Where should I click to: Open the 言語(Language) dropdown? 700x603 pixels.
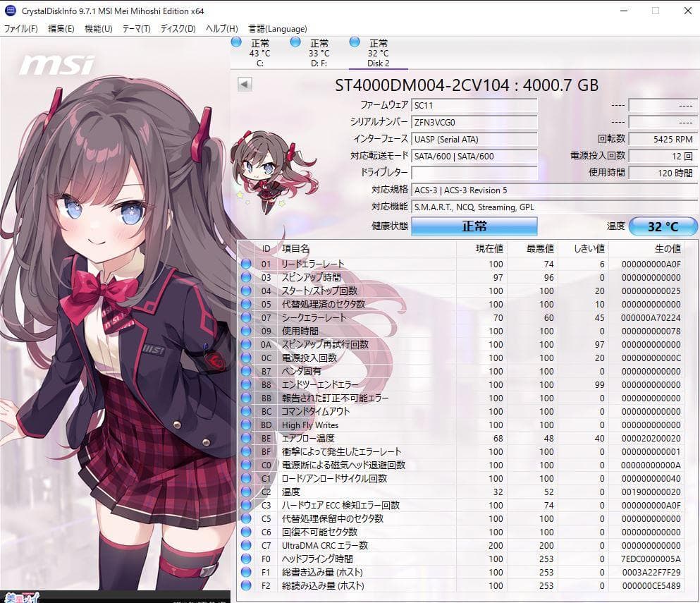click(278, 29)
